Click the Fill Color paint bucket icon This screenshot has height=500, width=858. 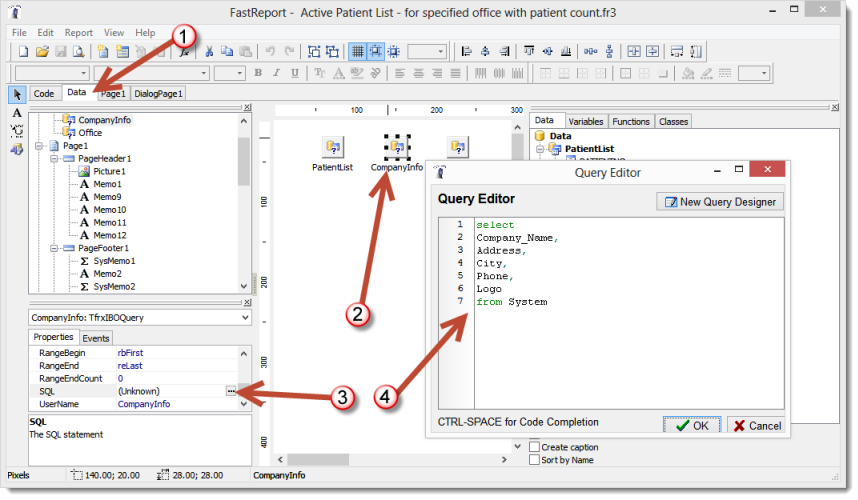688,73
